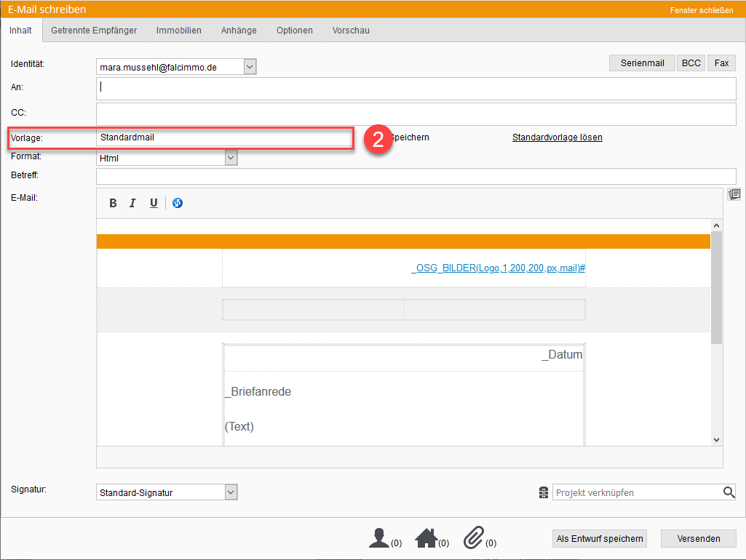Open the text blocks icon beside the editor
Screen dimensions: 746x560
tap(734, 194)
